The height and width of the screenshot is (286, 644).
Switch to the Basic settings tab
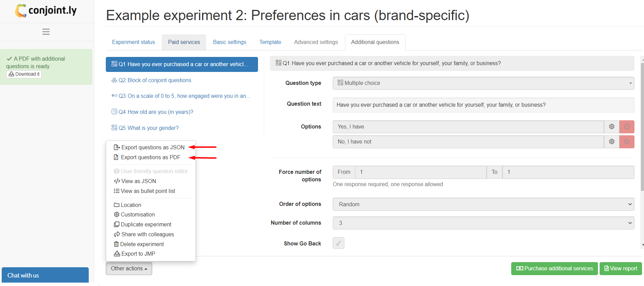pyautogui.click(x=230, y=42)
